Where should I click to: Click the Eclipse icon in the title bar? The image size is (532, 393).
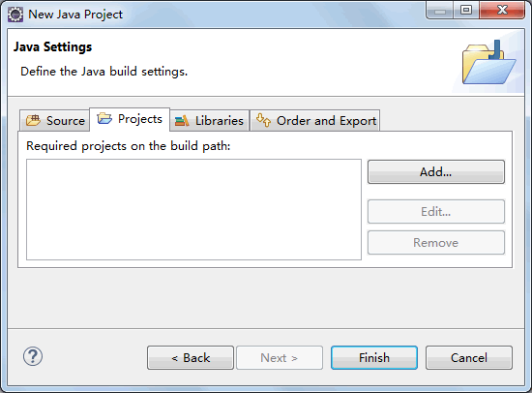pos(15,15)
